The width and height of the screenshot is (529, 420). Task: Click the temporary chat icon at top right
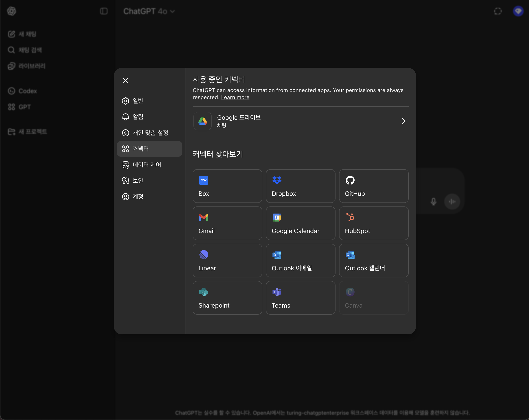(497, 11)
